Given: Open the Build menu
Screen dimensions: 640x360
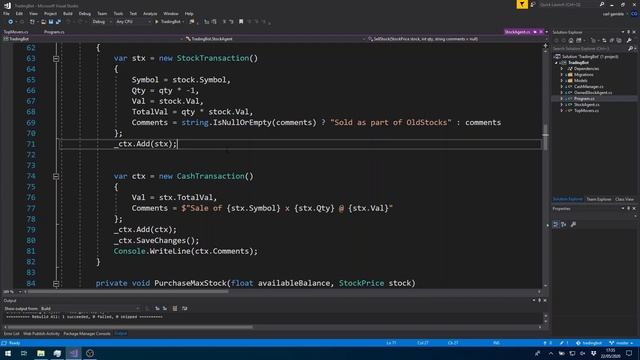Looking at the screenshot, I should click(x=68, y=13).
